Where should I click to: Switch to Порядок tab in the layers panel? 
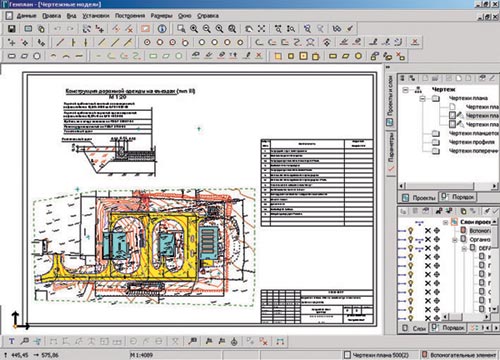448,328
